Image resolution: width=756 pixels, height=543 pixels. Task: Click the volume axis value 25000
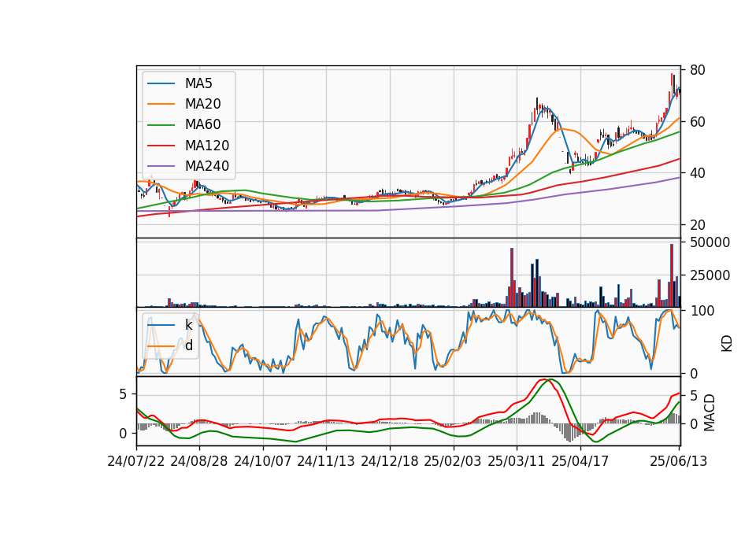(x=710, y=275)
